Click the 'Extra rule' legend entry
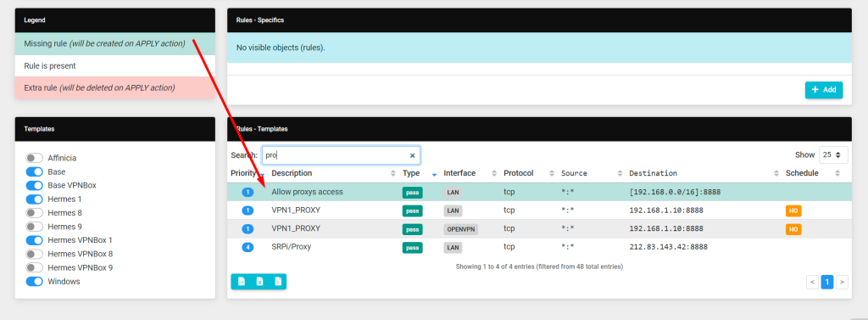 [114, 87]
